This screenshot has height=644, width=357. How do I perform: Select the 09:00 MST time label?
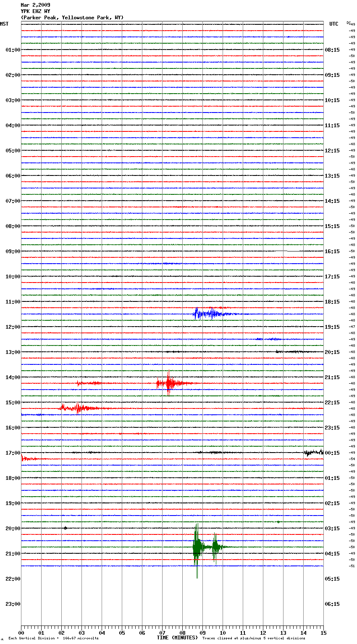(13, 251)
